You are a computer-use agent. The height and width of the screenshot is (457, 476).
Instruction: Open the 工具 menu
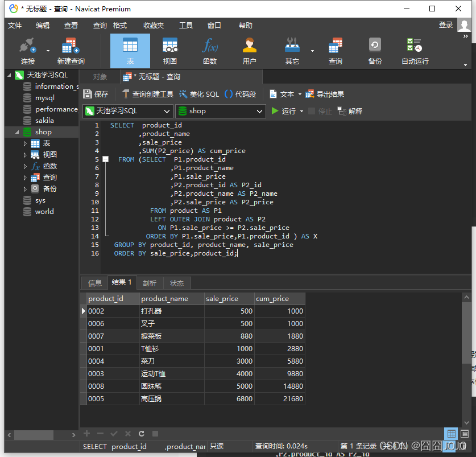click(186, 26)
